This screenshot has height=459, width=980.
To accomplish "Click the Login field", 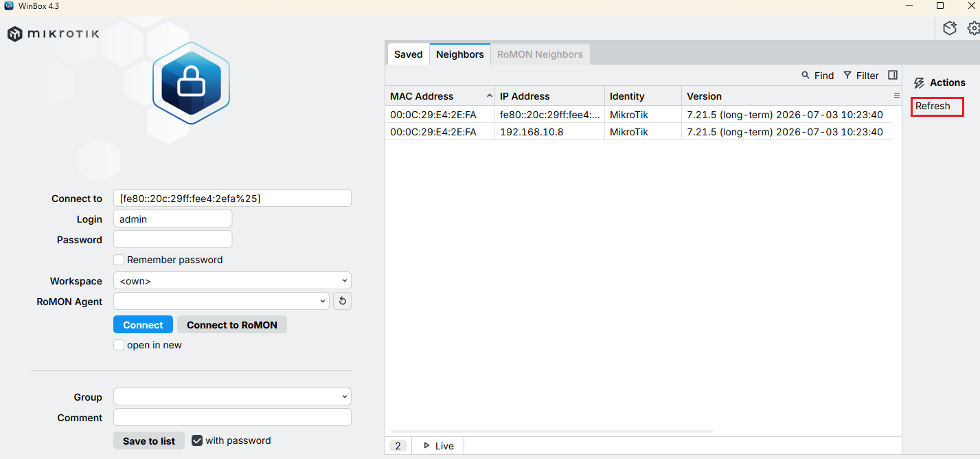I will pos(172,219).
